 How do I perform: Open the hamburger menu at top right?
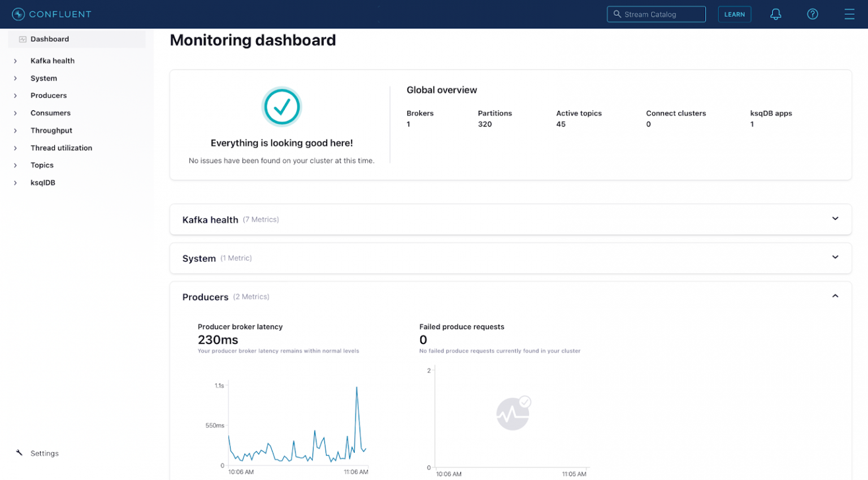pos(849,14)
